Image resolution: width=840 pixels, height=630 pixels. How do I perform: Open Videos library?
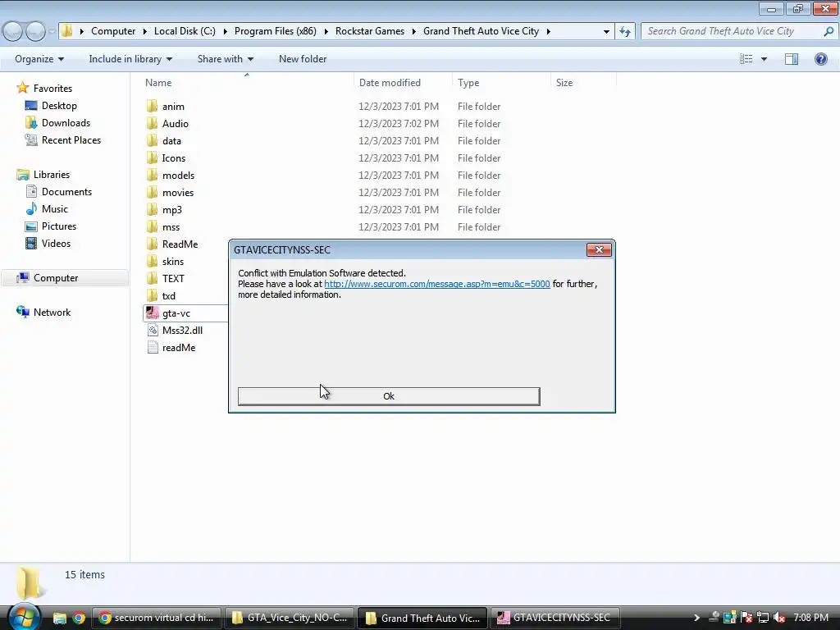[56, 243]
